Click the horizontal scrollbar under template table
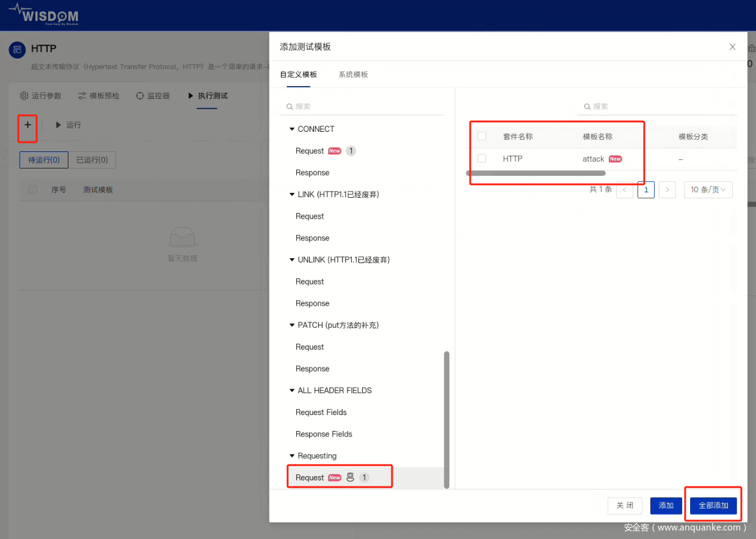Screen dimensions: 756x539 [x=536, y=173]
